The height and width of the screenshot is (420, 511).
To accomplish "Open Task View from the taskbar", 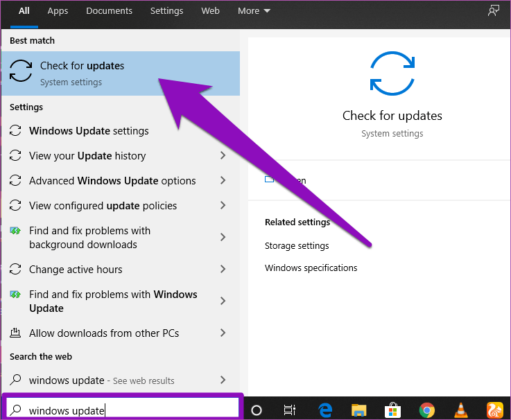I will pos(289,410).
